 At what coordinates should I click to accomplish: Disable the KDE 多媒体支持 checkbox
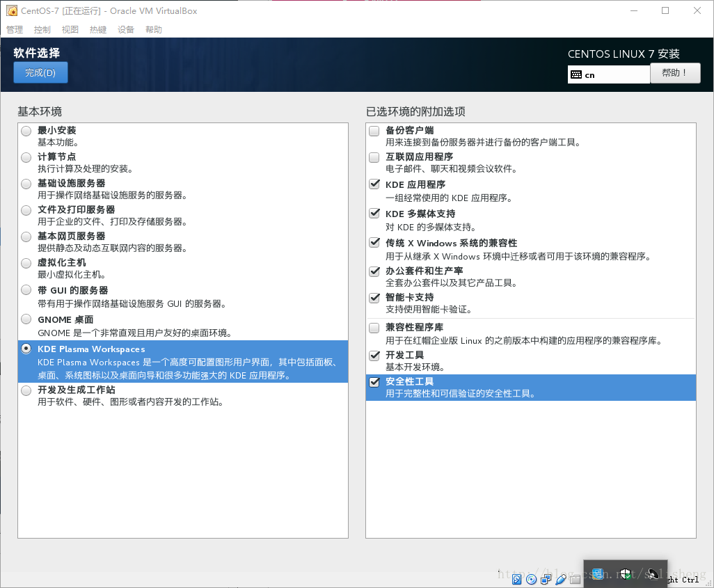click(x=374, y=214)
